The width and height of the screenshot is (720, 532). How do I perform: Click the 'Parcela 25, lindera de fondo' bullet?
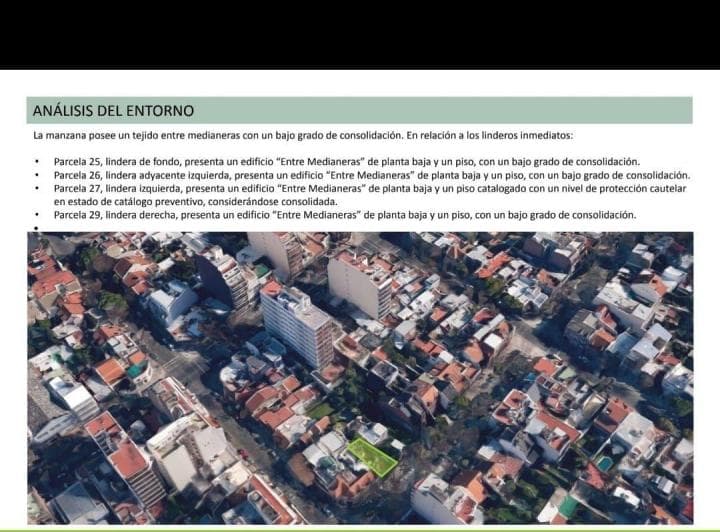pyautogui.click(x=347, y=162)
